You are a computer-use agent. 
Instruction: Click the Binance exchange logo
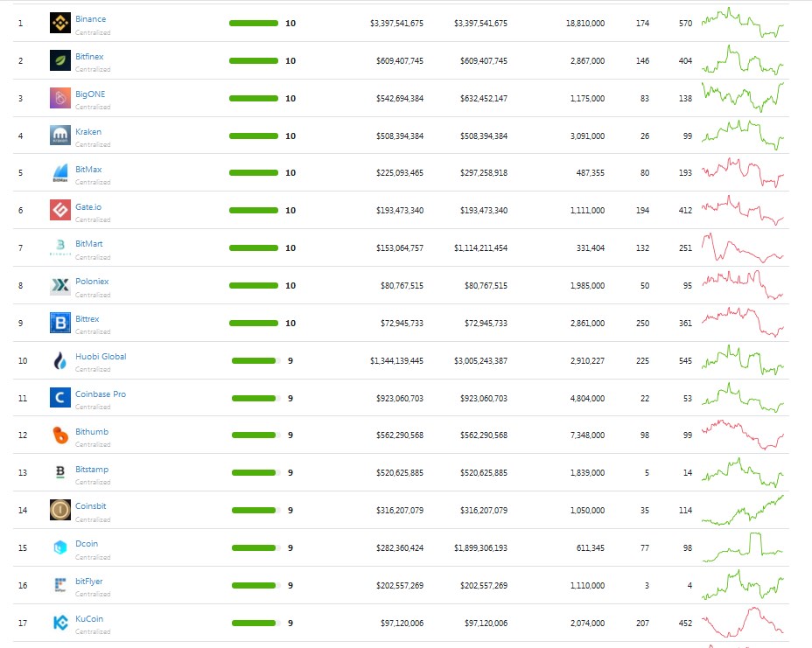pyautogui.click(x=60, y=23)
